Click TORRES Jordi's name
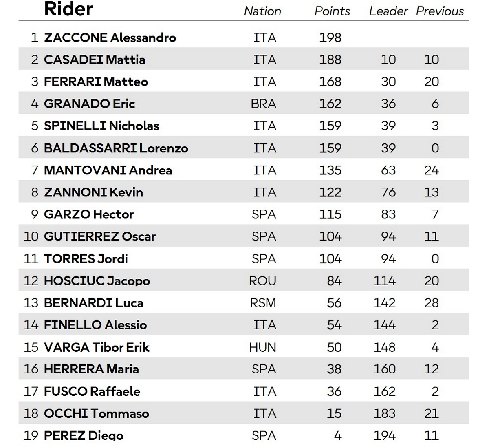Viewport: 489px width, 448px height. click(x=86, y=258)
